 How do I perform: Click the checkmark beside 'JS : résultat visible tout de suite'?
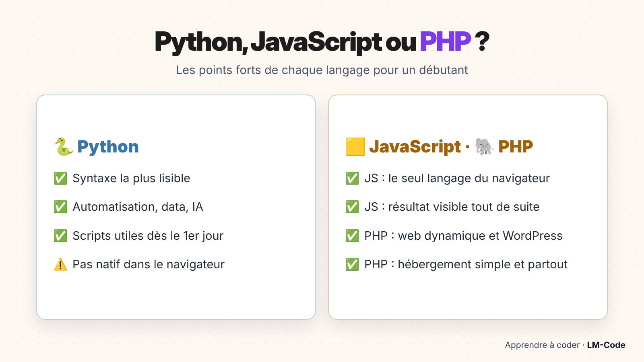click(352, 207)
